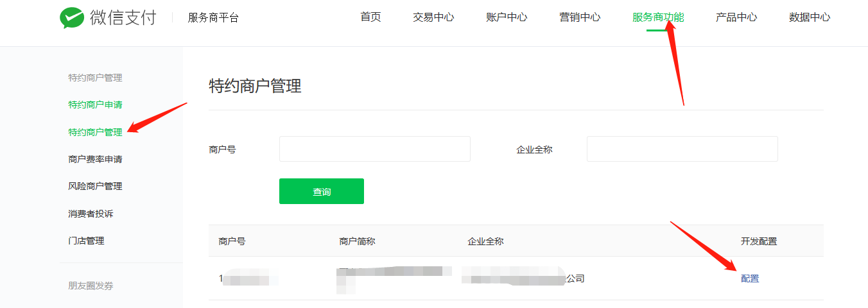Select 特约商户管理 sidebar item
This screenshot has height=308, width=868.
pyautogui.click(x=95, y=132)
